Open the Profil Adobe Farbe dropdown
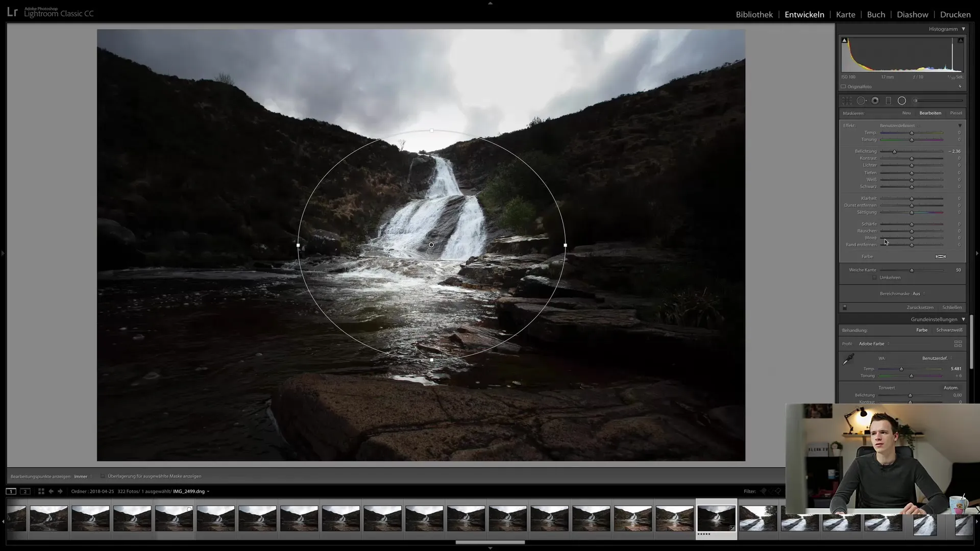The height and width of the screenshot is (551, 980). pyautogui.click(x=874, y=344)
